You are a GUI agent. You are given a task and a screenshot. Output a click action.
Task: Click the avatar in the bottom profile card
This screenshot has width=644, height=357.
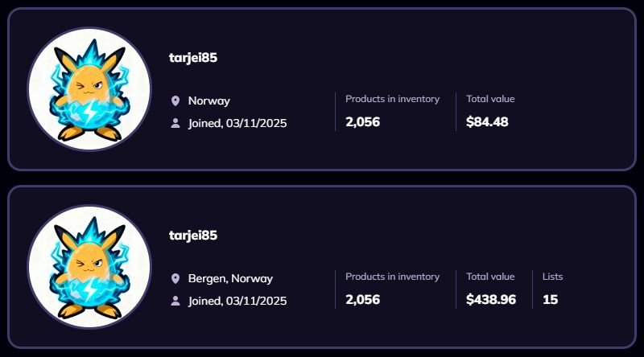pos(89,267)
